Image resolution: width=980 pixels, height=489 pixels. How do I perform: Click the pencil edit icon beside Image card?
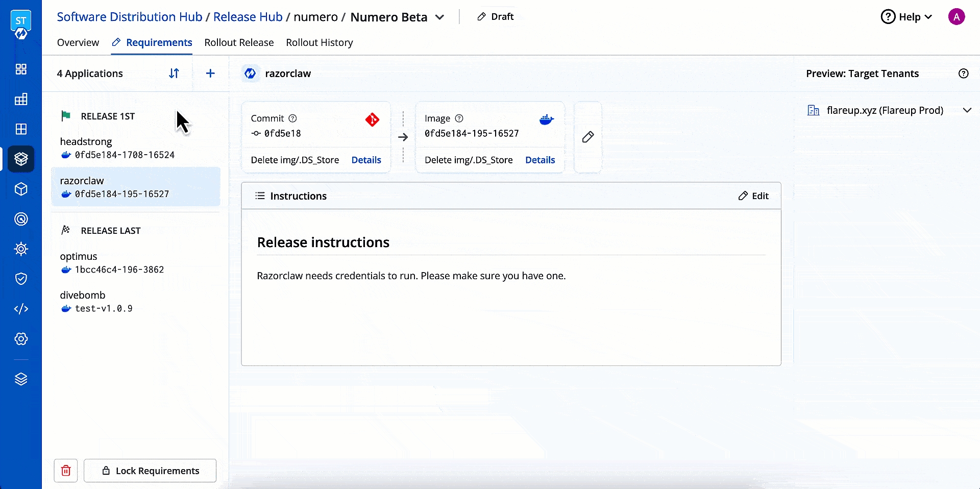(588, 137)
